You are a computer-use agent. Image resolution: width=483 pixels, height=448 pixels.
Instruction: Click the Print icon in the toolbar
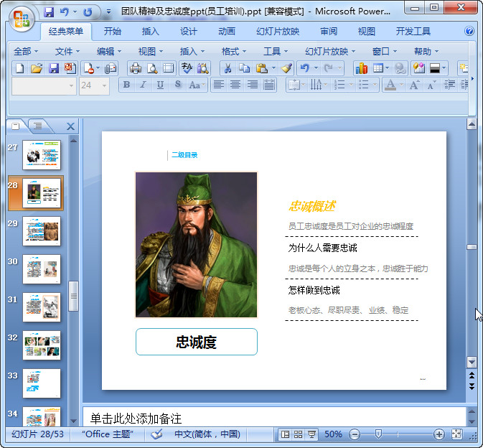pyautogui.click(x=136, y=68)
